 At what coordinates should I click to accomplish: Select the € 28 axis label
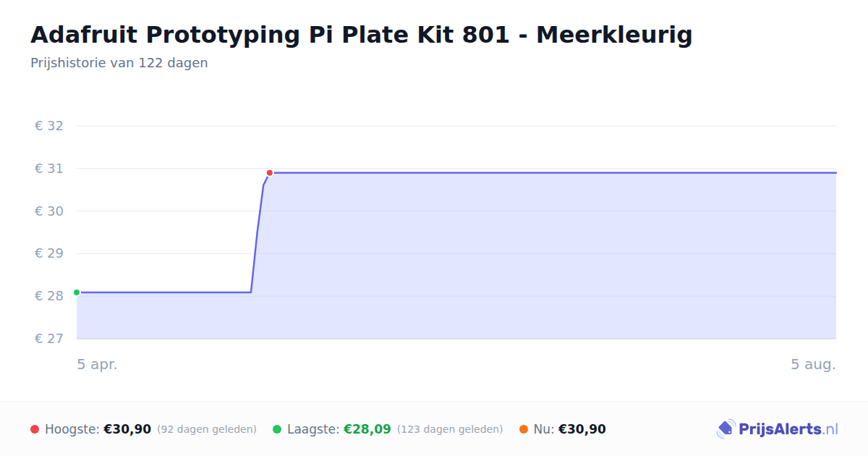[49, 296]
